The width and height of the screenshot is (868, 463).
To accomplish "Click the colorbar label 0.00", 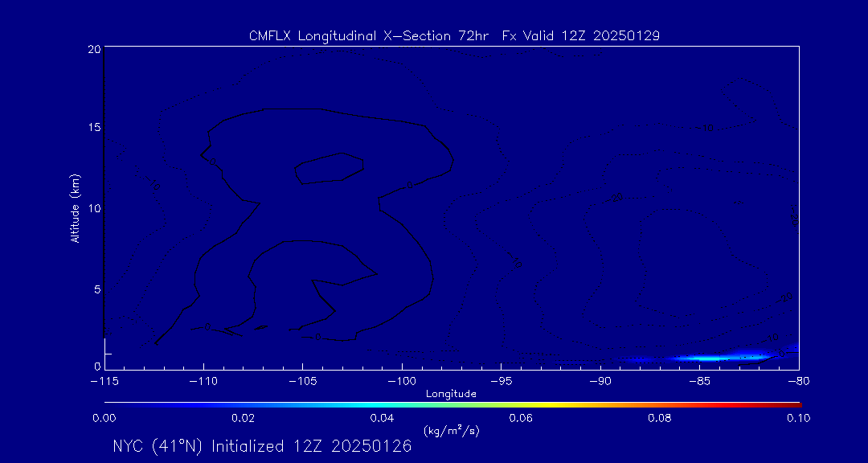I will (x=104, y=419).
